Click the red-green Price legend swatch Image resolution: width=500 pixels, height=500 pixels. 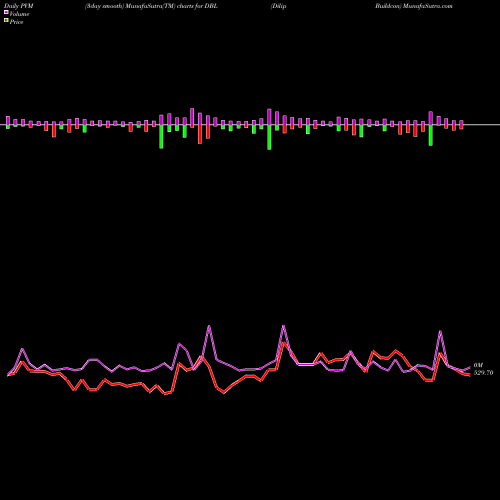pos(6,21)
